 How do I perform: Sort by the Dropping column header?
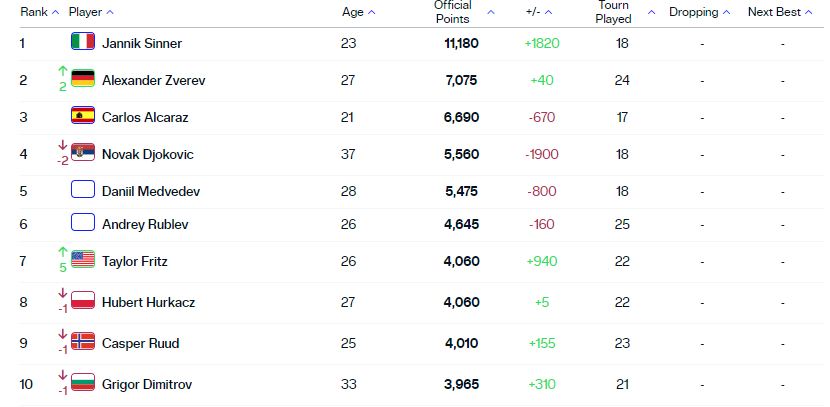point(699,12)
